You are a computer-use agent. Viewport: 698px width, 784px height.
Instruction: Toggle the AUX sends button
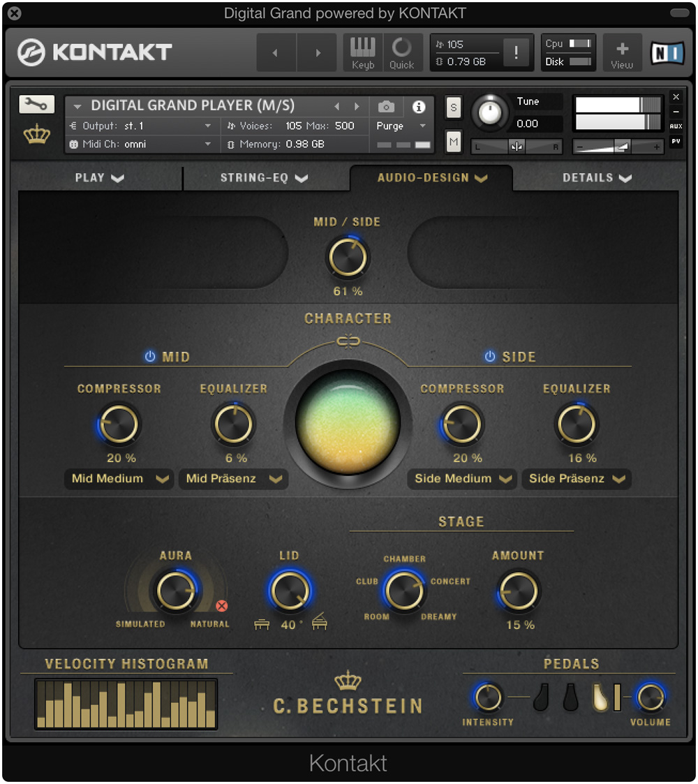click(x=676, y=126)
